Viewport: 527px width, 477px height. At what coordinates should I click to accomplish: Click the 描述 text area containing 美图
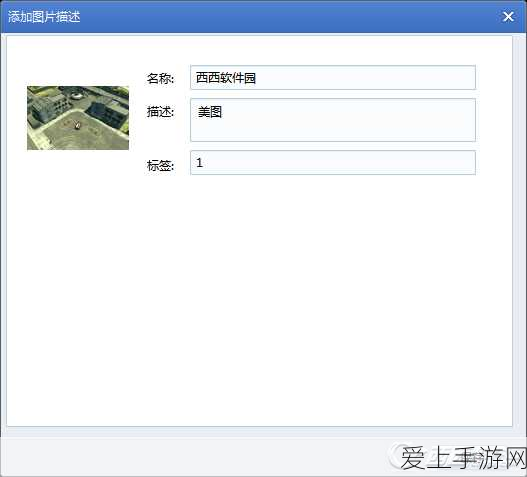[x=333, y=120]
